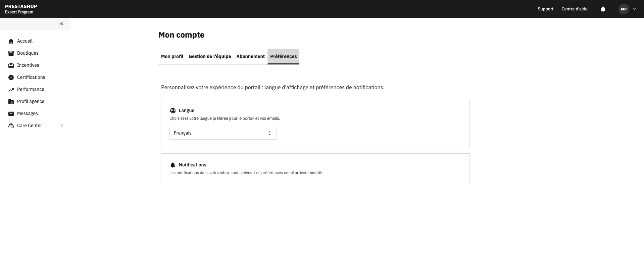This screenshot has height=253, width=644.
Task: Click the Boutiques store icon
Action: click(11, 53)
